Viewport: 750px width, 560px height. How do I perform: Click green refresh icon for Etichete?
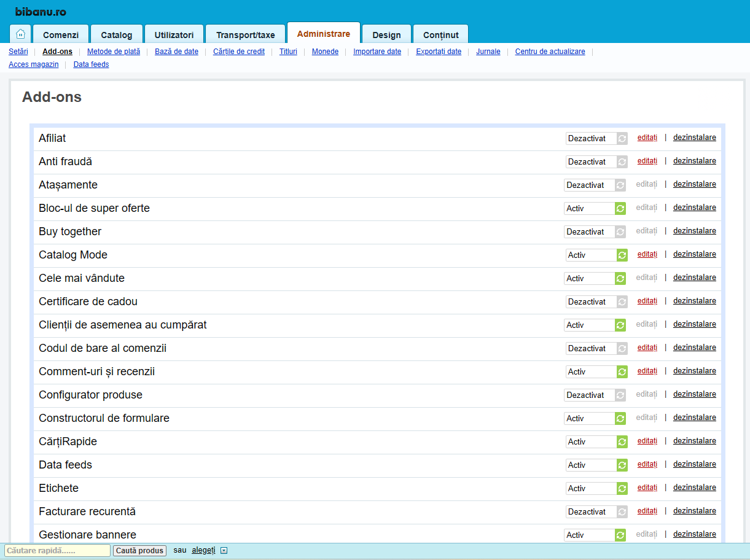click(622, 489)
